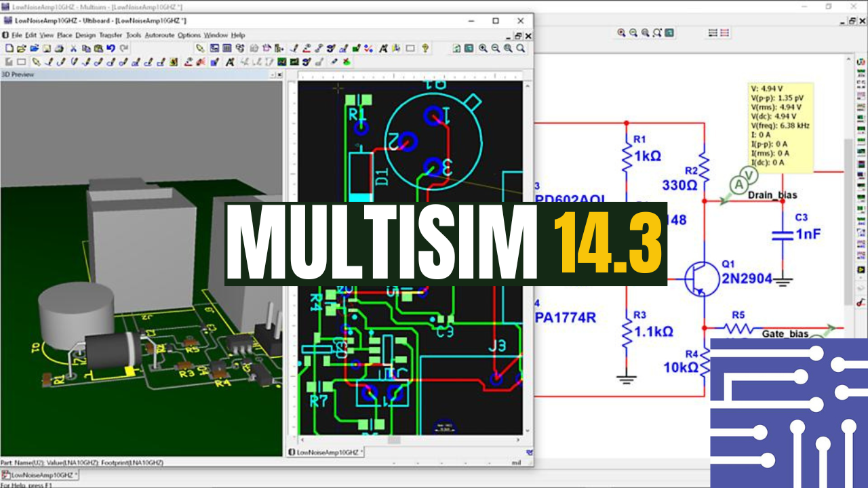The image size is (868, 488).
Task: Click the Cut scissors icon
Action: 73,49
